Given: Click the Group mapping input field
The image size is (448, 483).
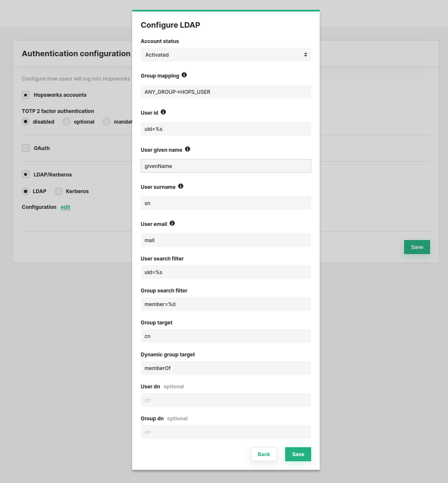Looking at the screenshot, I should (226, 92).
